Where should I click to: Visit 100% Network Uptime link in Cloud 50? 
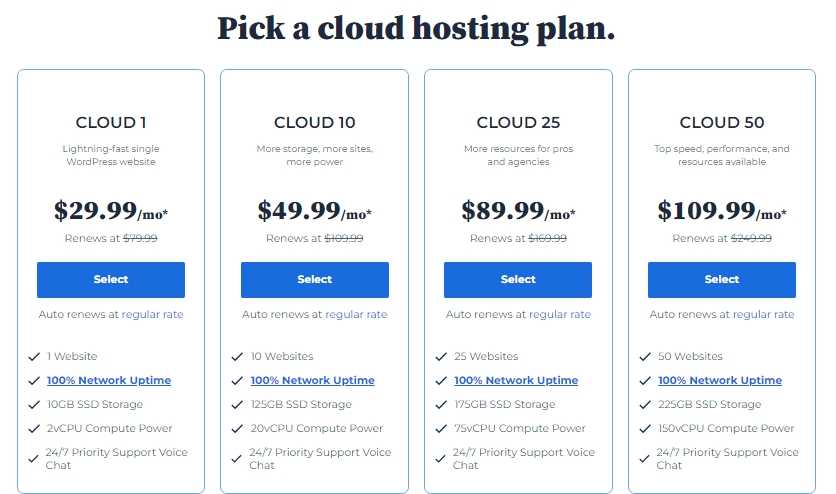pyautogui.click(x=720, y=380)
